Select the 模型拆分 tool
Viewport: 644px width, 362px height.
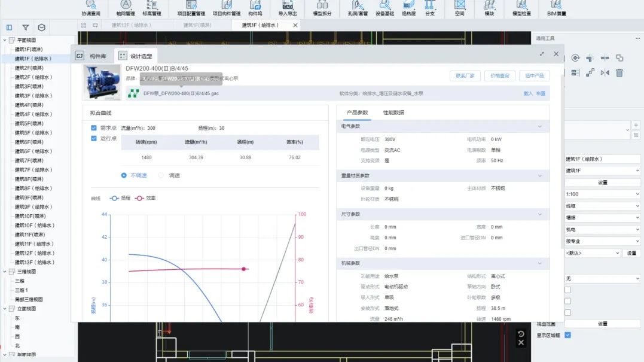[x=322, y=8]
